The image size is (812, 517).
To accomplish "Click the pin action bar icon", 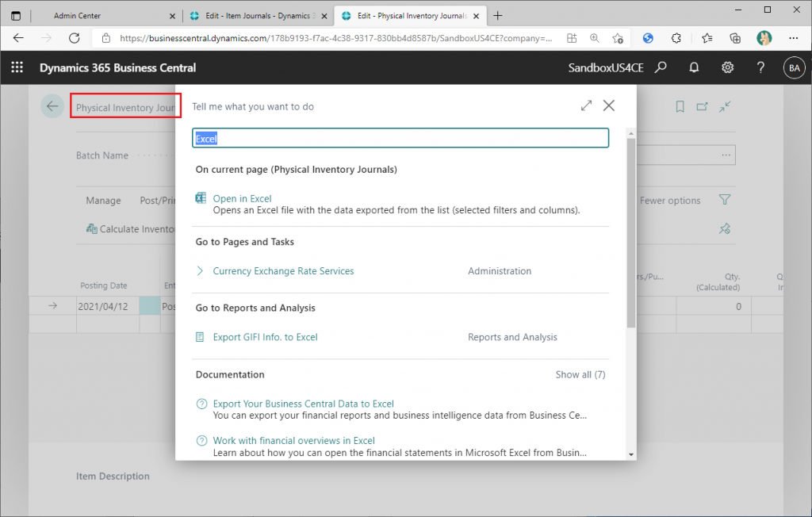I will tap(725, 228).
